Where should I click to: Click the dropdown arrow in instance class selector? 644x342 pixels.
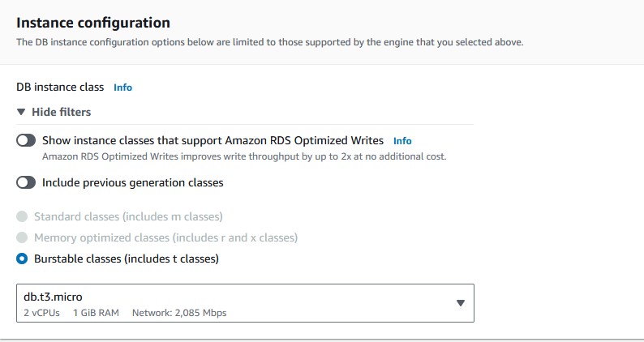[x=460, y=303]
